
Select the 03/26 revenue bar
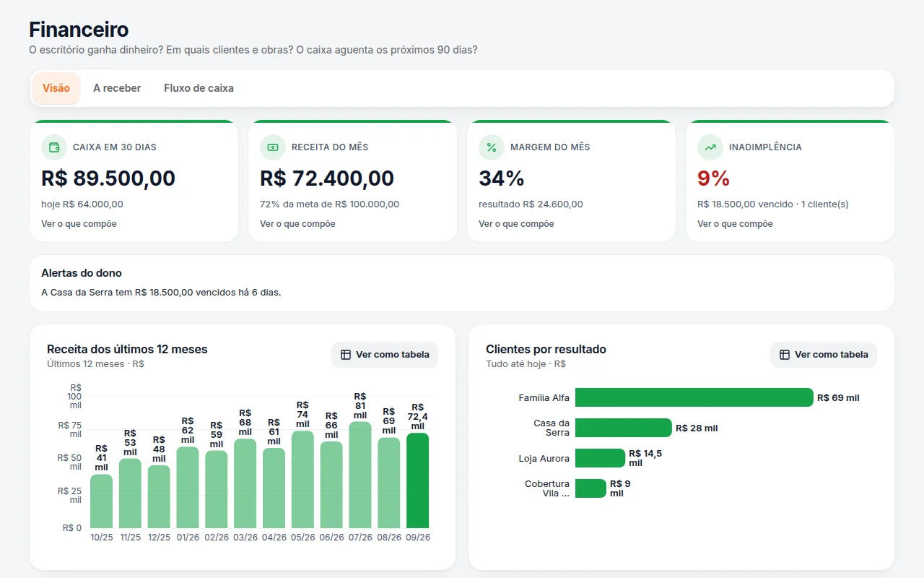245,483
